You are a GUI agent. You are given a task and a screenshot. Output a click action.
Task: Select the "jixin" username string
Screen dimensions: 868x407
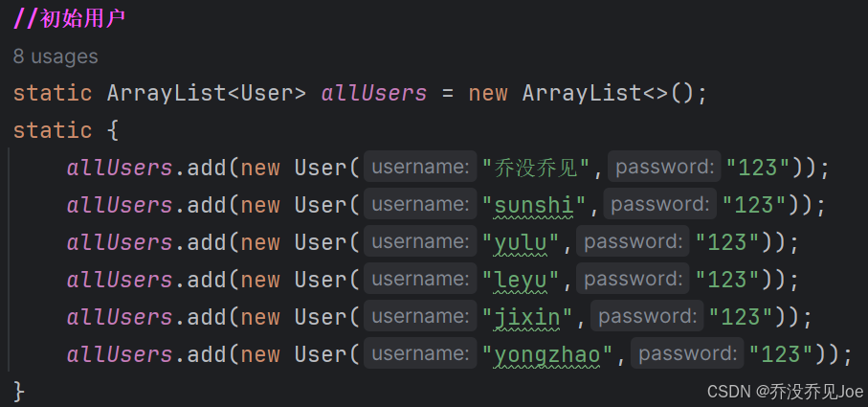527,316
